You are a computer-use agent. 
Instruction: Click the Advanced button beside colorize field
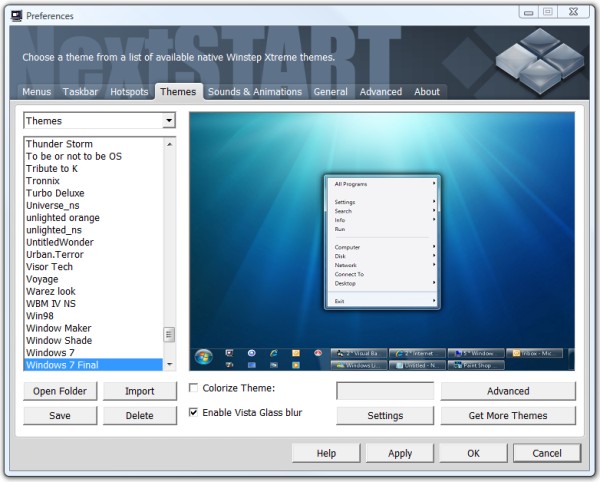[508, 391]
